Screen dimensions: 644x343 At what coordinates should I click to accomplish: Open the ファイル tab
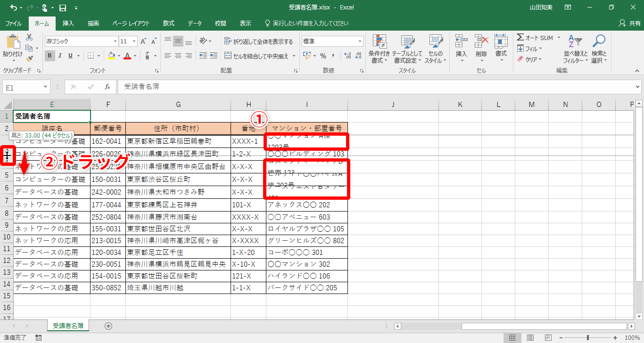point(13,23)
